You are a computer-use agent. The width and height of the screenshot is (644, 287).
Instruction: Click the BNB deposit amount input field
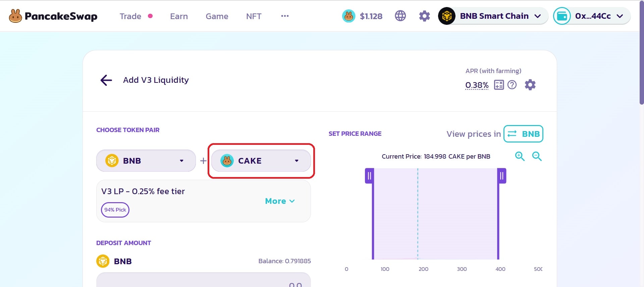pos(203,280)
